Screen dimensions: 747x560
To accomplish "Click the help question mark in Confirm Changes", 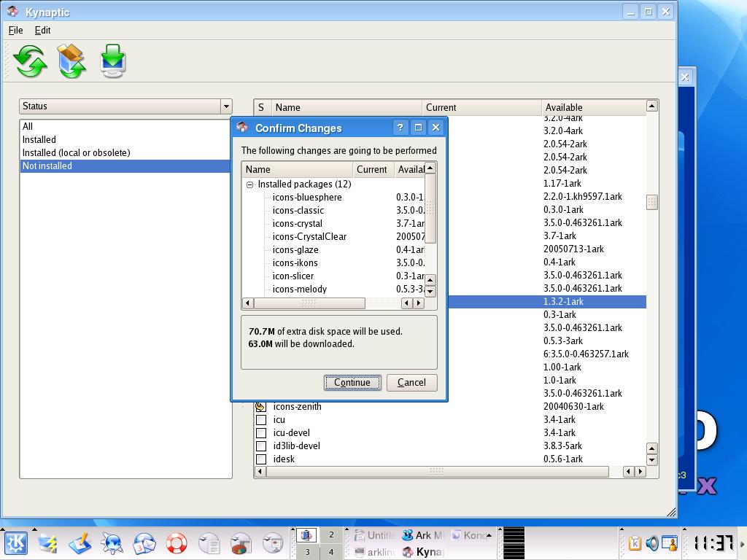I will point(400,127).
